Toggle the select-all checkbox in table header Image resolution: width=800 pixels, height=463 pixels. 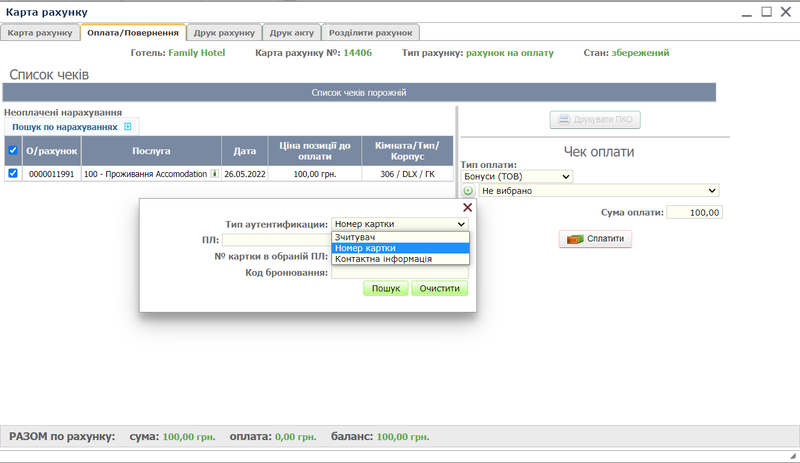13,152
